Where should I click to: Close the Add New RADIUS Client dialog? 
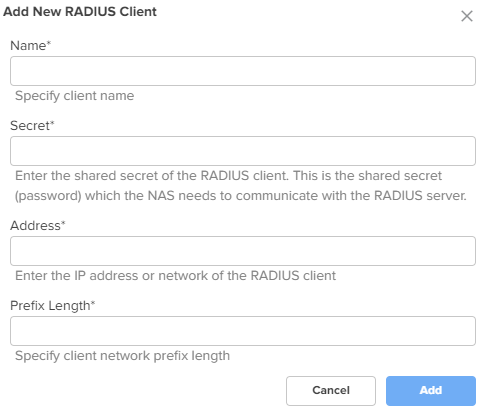pos(467,16)
